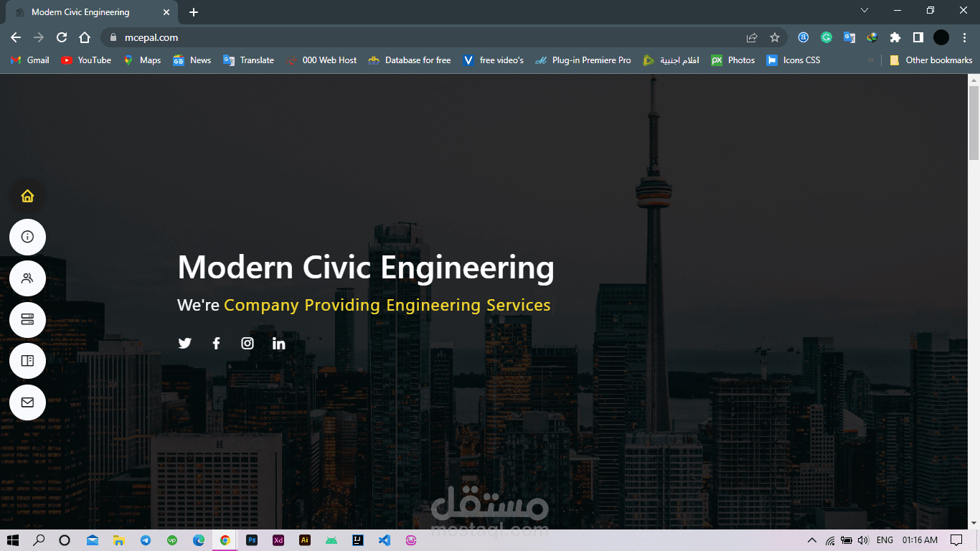Share this page using the share icon

[752, 37]
